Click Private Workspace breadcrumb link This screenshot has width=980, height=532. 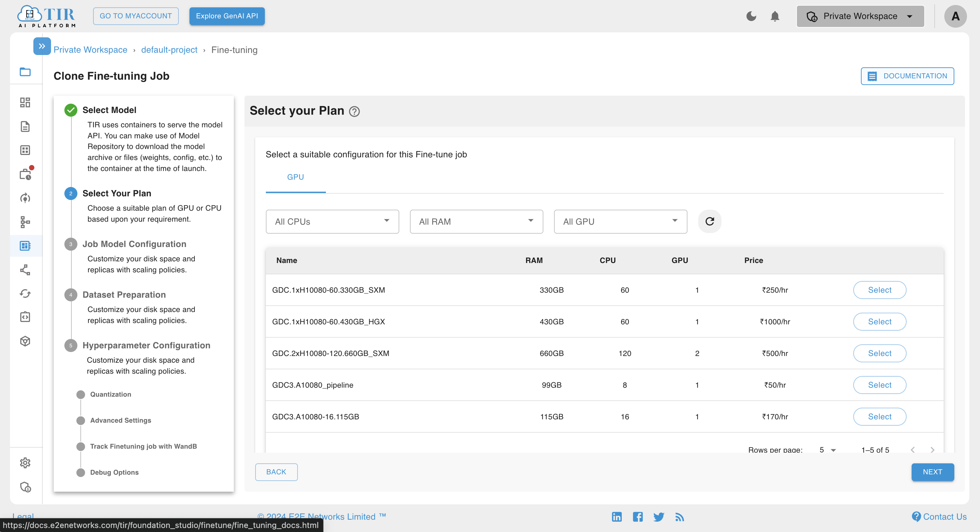90,50
